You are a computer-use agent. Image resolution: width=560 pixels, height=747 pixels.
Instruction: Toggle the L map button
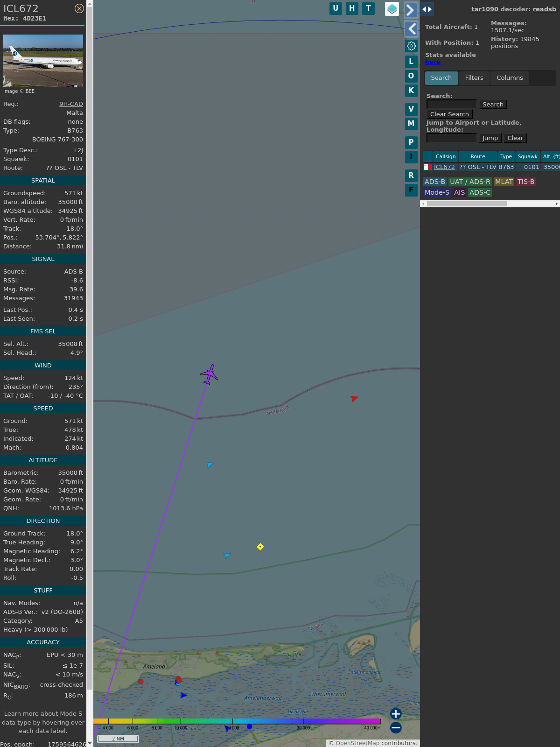[x=411, y=62]
